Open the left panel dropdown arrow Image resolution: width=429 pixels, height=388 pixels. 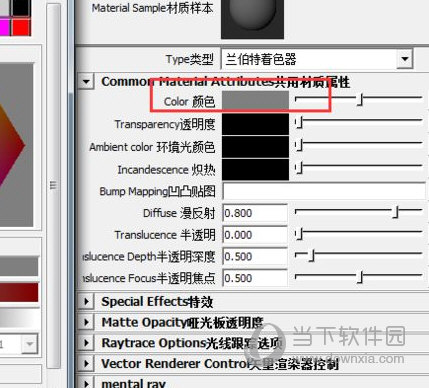(30, 343)
